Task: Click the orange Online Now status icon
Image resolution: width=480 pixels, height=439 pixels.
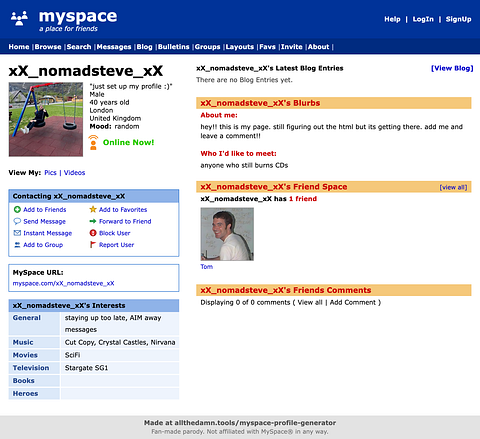Action: pyautogui.click(x=93, y=142)
